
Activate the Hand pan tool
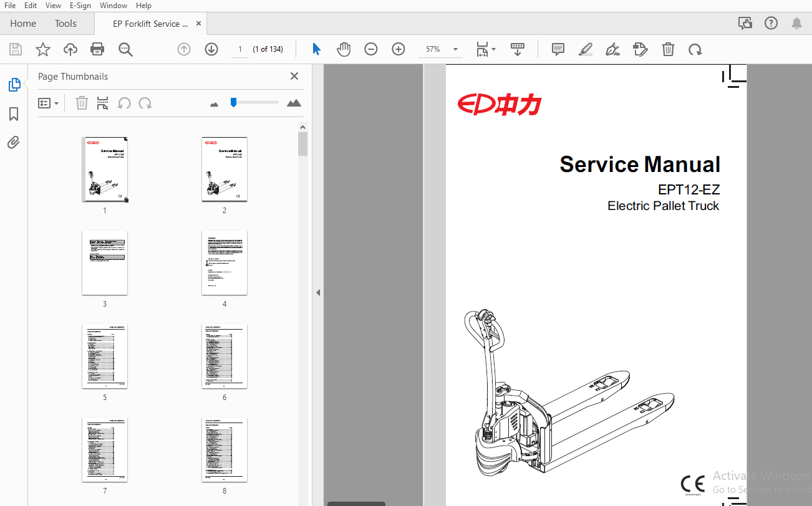pos(344,49)
